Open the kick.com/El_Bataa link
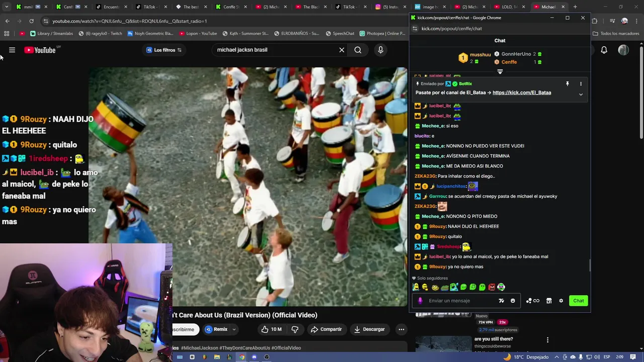This screenshot has height=362, width=644. point(522,93)
